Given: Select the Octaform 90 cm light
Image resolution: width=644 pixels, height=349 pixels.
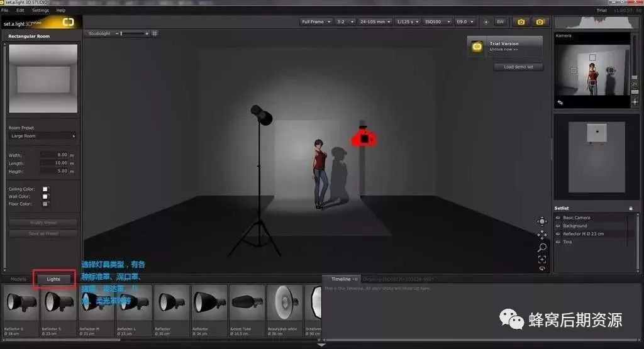Looking at the screenshot, I should coord(313,311).
